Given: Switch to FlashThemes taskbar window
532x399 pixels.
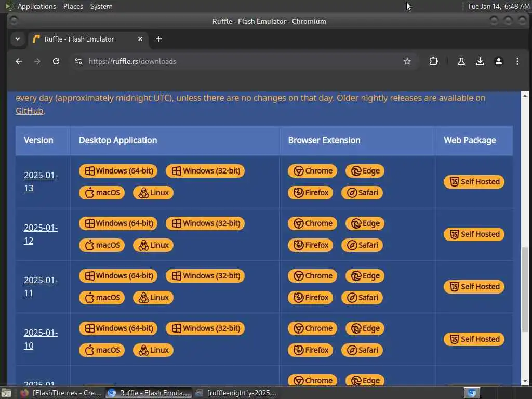Looking at the screenshot, I should 61,393.
